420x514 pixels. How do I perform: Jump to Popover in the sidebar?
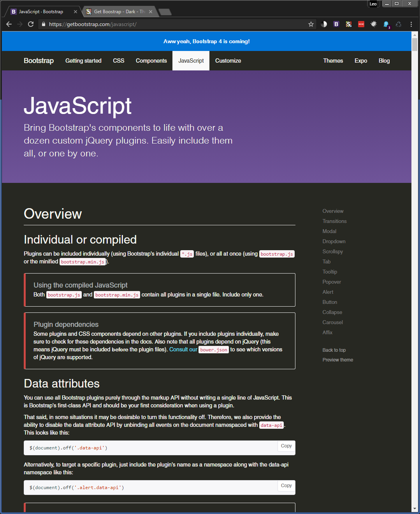[332, 282]
